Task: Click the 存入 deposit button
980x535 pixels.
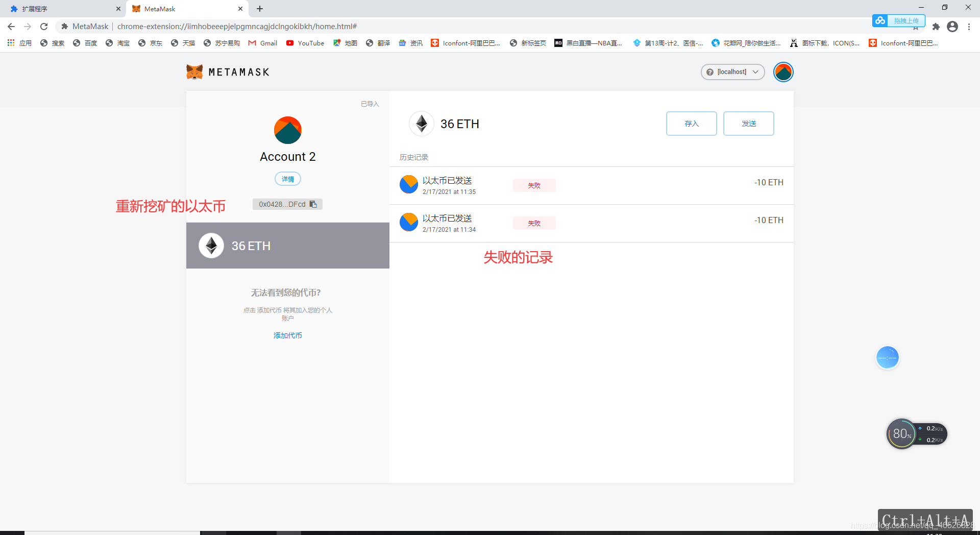Action: click(x=692, y=124)
